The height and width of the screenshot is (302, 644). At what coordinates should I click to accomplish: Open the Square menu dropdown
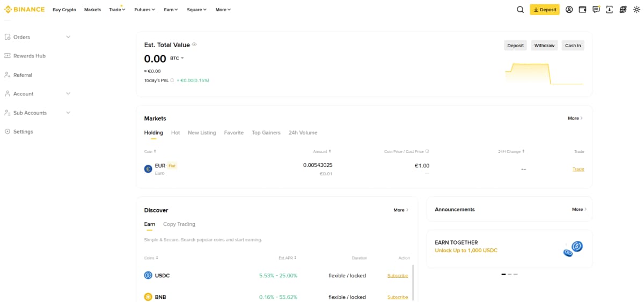coord(196,10)
